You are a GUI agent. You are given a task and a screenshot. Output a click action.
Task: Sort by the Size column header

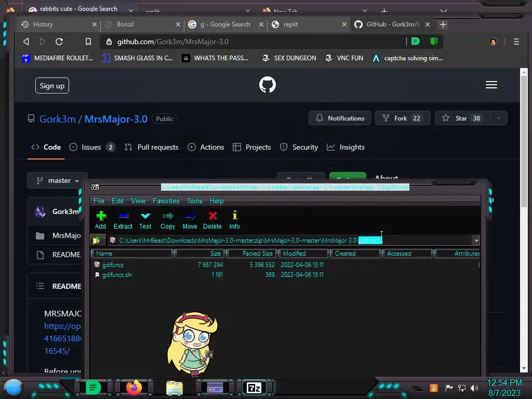pyautogui.click(x=199, y=254)
